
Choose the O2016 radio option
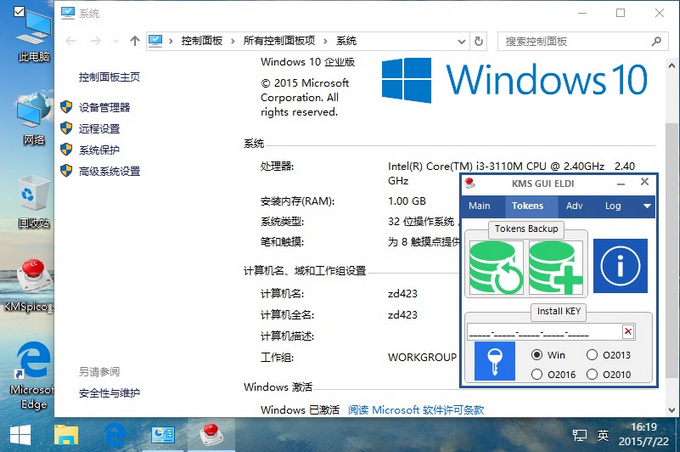(x=537, y=374)
